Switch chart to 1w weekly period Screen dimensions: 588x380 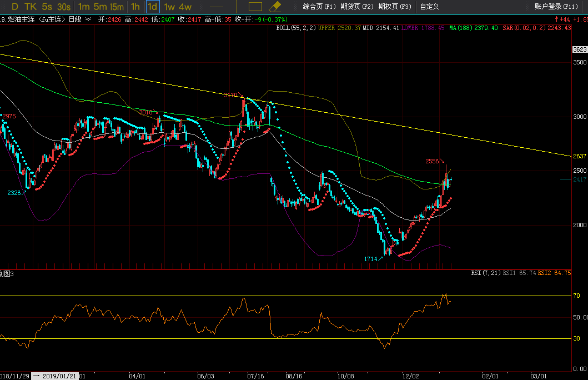[x=169, y=7]
